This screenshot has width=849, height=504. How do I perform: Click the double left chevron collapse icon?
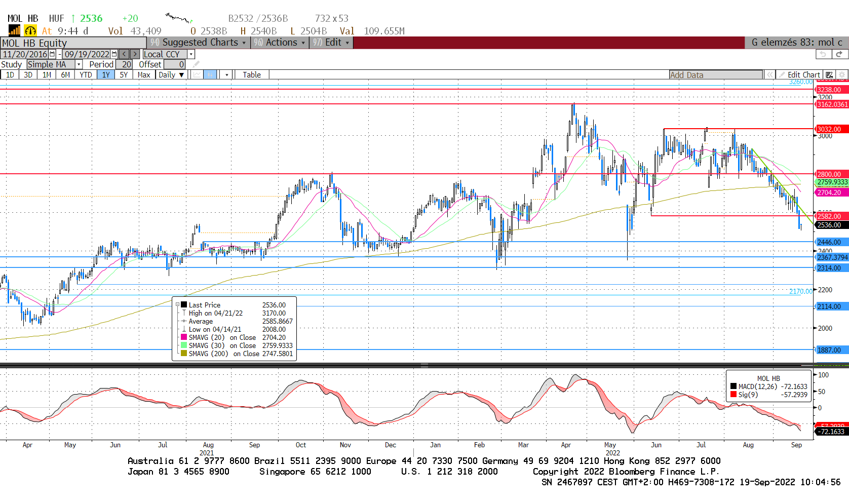point(770,75)
